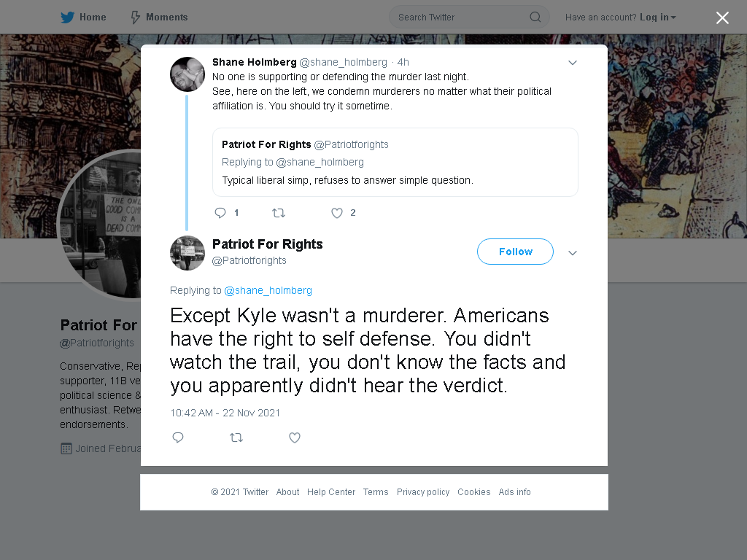Like the Patriot For Rights main tweet
This screenshot has width=747, height=560.
(295, 437)
